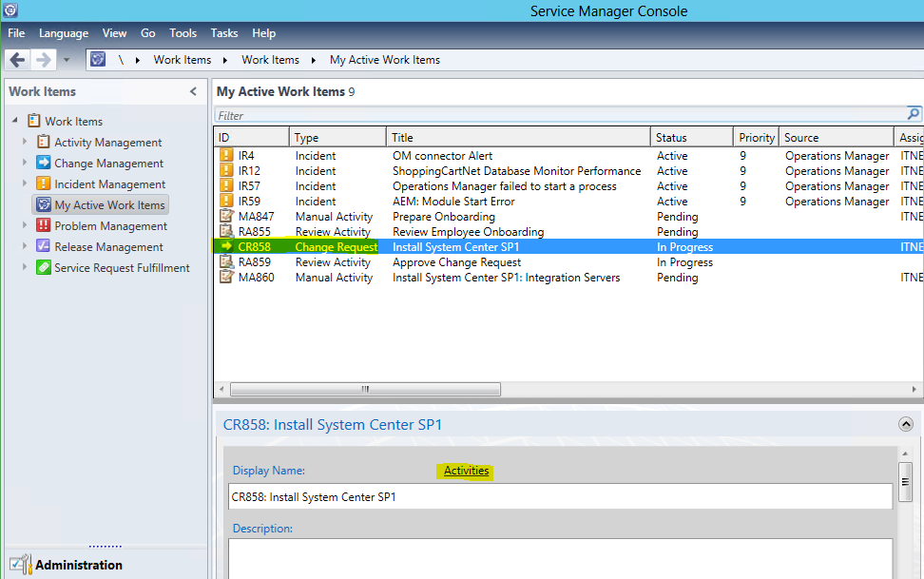This screenshot has height=579, width=924.
Task: Click the Display Name text field
Action: click(x=561, y=496)
